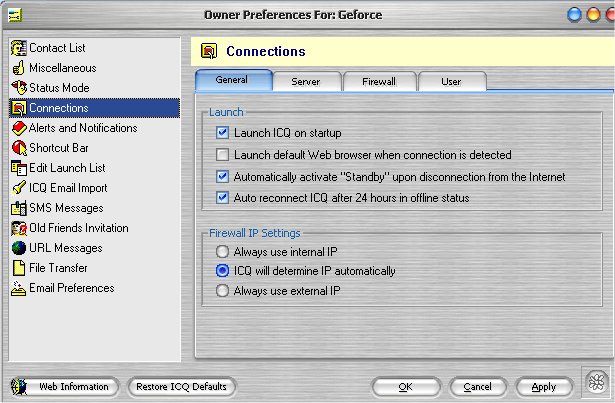
Task: Click the ICQ Email Import icon
Action: point(18,188)
